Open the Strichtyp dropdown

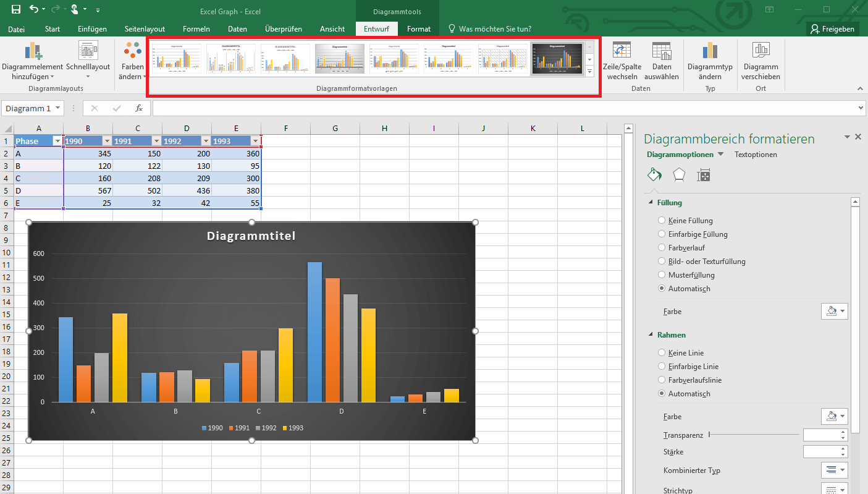tap(834, 488)
